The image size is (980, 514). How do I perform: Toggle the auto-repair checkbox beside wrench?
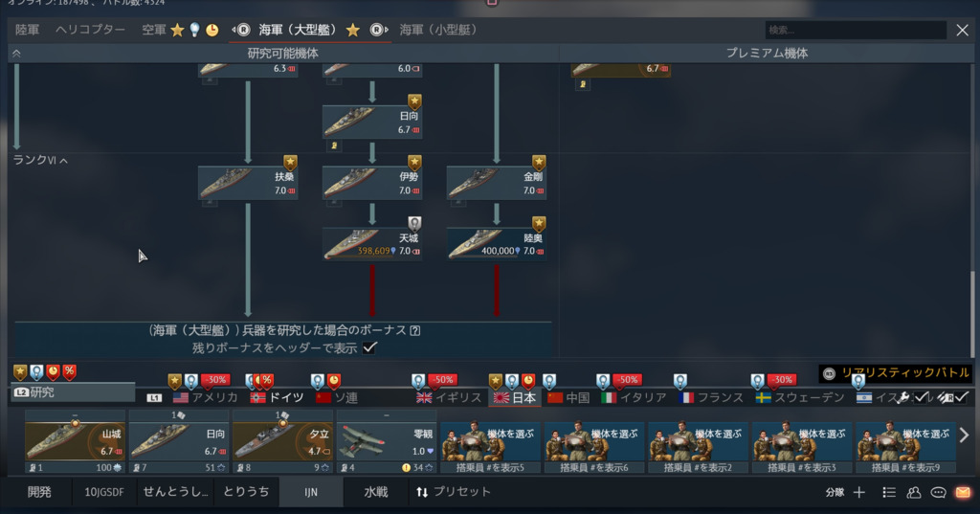point(922,397)
